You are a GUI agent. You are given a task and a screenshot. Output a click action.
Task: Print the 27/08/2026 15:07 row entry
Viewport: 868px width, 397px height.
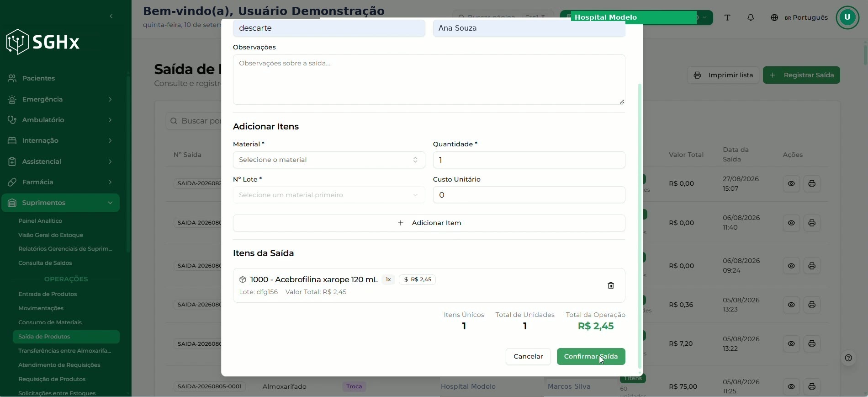pos(812,183)
